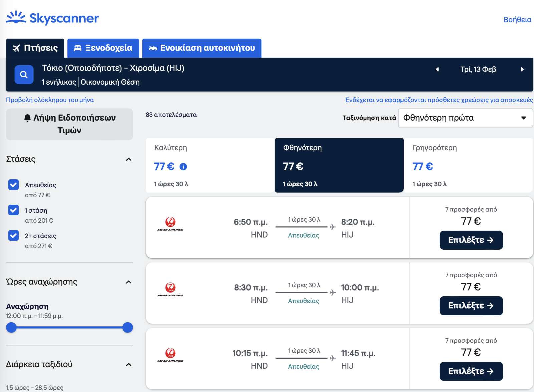Click the Japan Airlines logo on 8:30 flight
This screenshot has height=392, width=534.
(x=170, y=289)
